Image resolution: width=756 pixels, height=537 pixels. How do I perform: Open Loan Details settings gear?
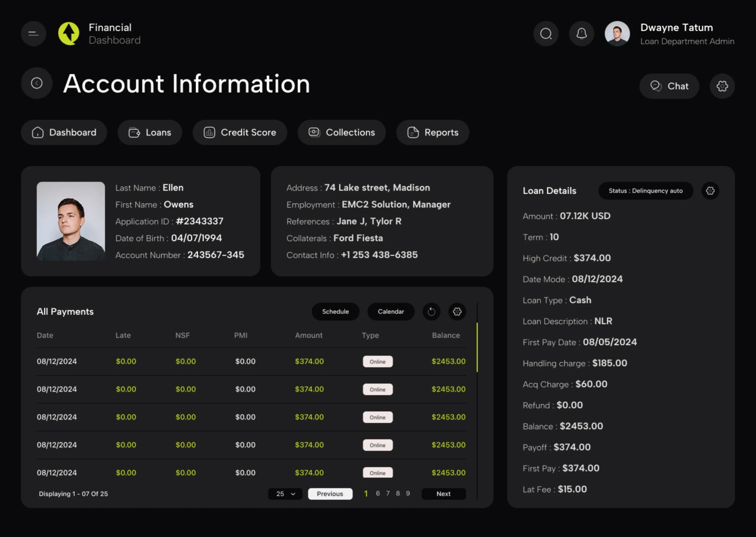click(710, 191)
